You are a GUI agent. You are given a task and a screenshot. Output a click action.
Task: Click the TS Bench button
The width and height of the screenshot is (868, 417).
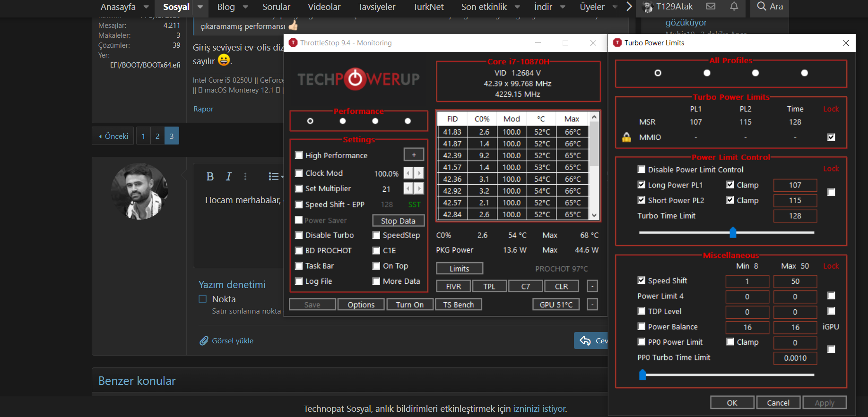459,305
